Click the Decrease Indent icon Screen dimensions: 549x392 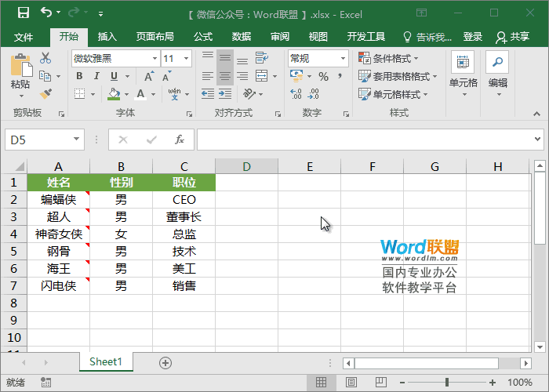click(208, 94)
